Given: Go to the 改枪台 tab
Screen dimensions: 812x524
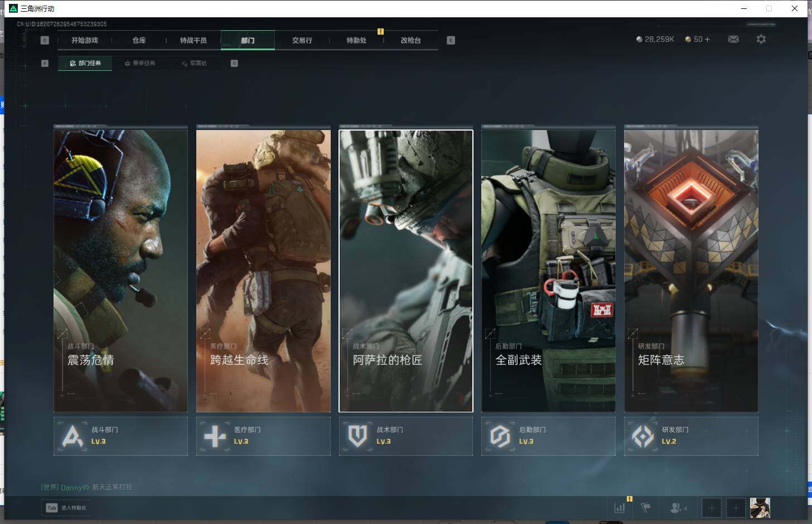Looking at the screenshot, I should point(410,40).
